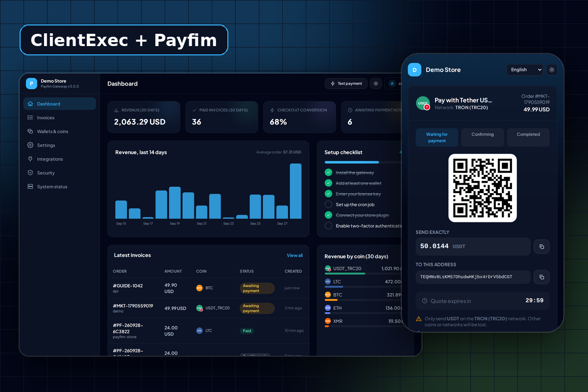
Task: Click the Tether USDT coin icon
Action: 423,103
